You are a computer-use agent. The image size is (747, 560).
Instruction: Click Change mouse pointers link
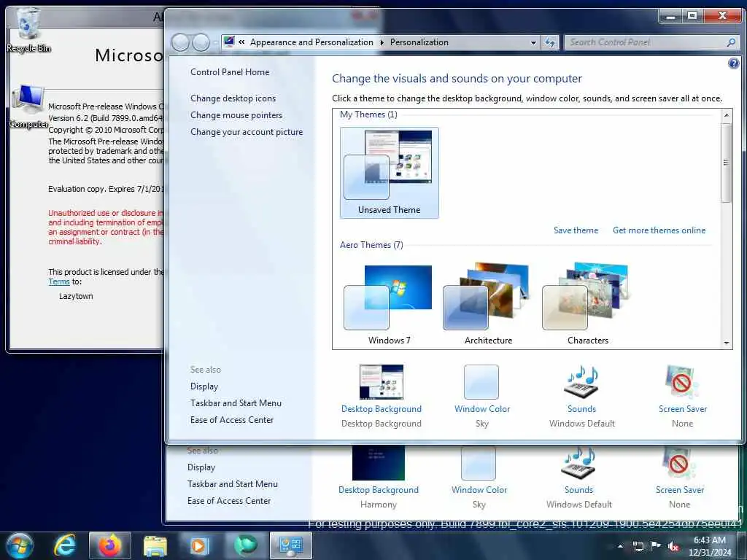click(x=236, y=115)
